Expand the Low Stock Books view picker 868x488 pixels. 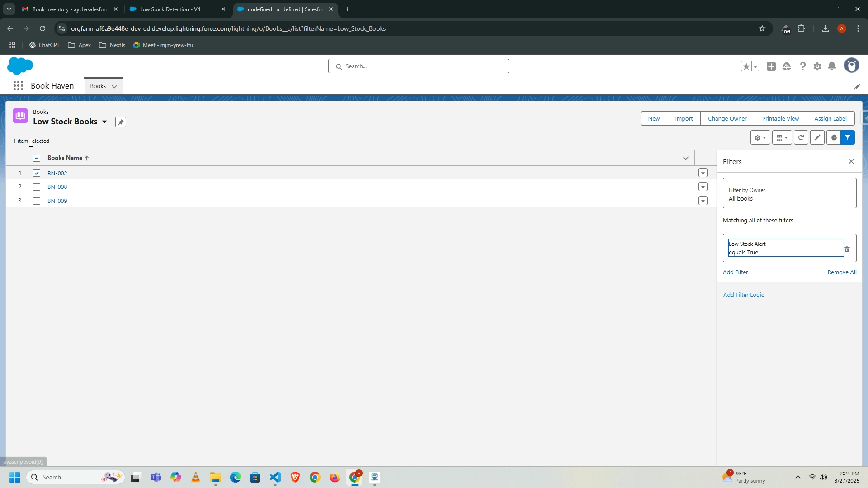(x=104, y=122)
